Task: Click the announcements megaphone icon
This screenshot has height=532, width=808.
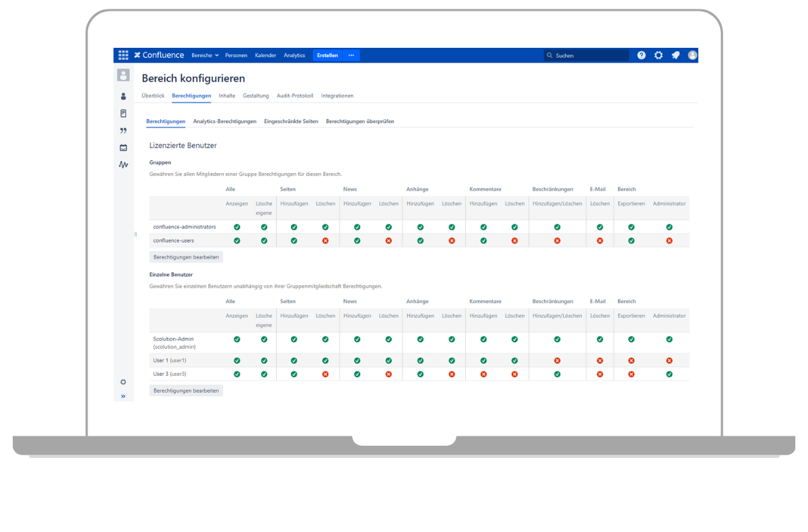Action: tap(675, 55)
